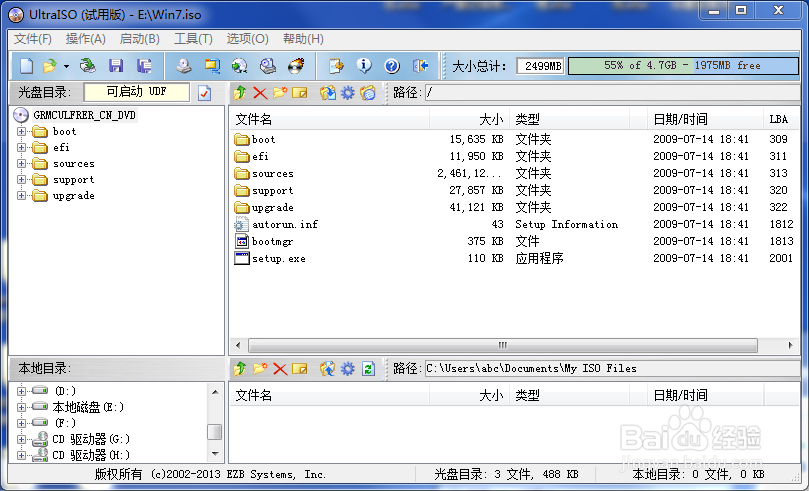Open the dropdown arrow beside Open icon
Viewport: 809px width, 491px height.
point(66,67)
